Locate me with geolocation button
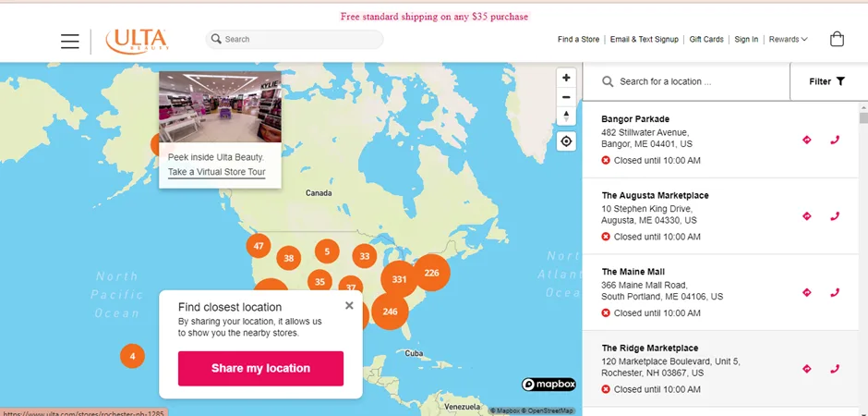The width and height of the screenshot is (868, 416). click(x=566, y=141)
